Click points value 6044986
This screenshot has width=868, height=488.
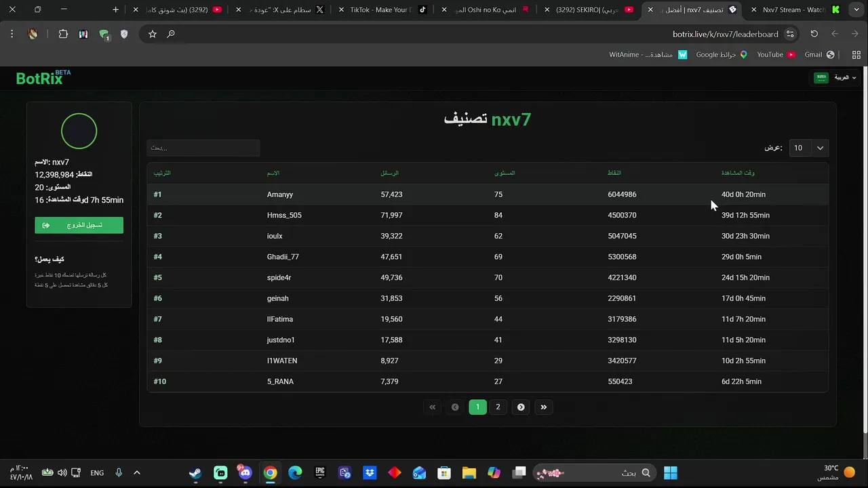[x=622, y=195]
